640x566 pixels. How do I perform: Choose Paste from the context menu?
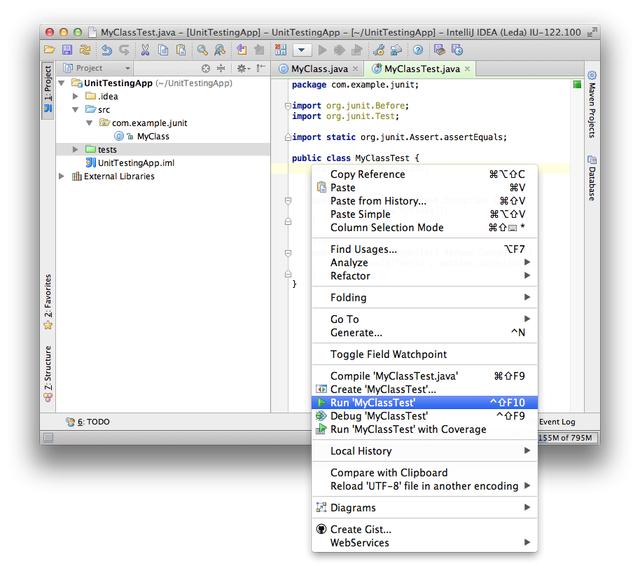point(424,188)
